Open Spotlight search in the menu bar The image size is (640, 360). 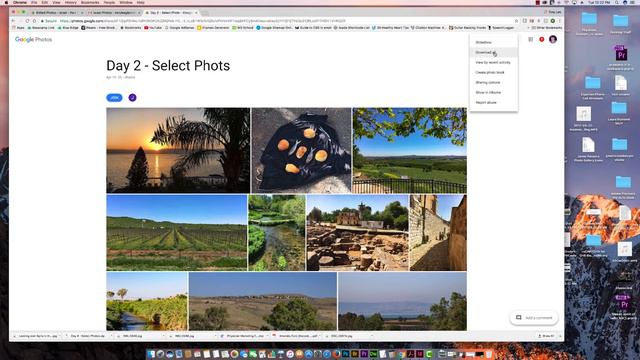click(617, 2)
